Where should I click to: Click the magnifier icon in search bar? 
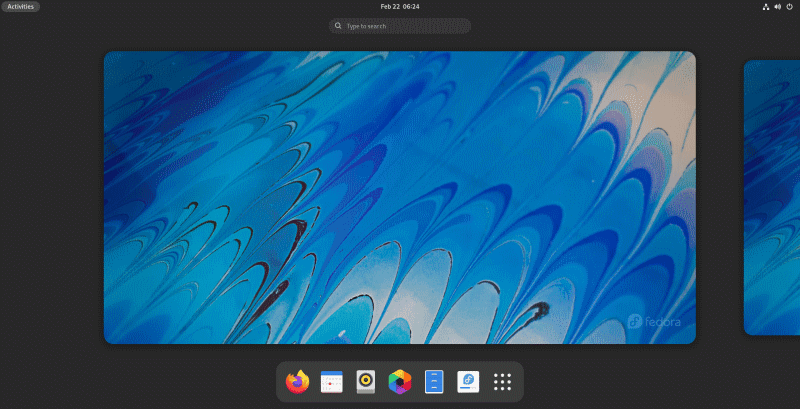339,26
